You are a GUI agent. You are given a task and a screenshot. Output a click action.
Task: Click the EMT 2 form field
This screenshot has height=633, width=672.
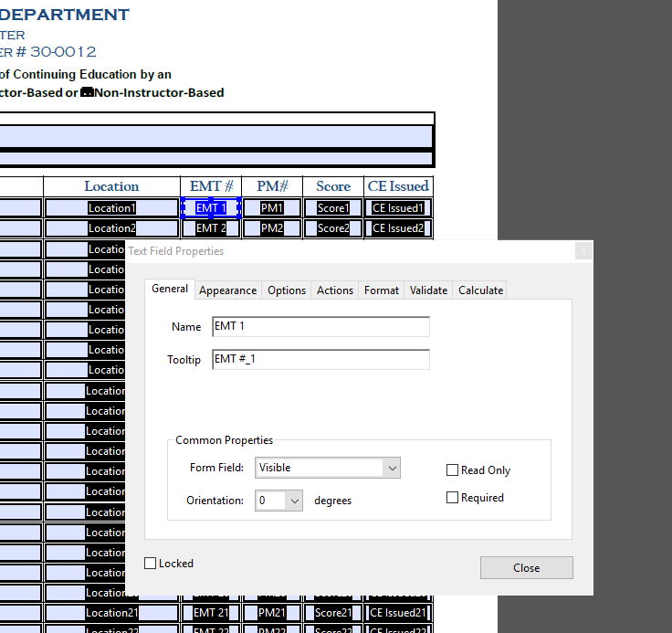211,228
